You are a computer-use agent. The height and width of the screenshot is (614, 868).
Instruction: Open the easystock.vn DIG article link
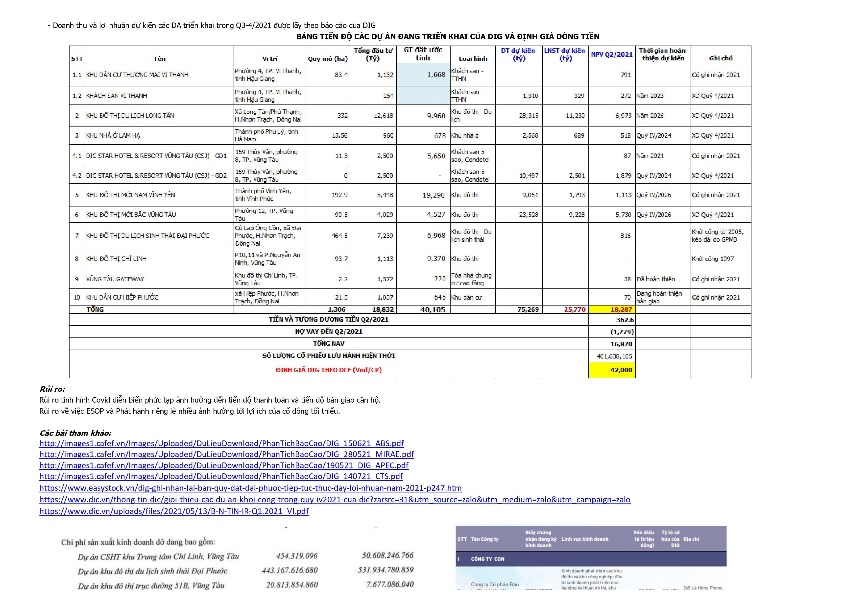coord(250,488)
